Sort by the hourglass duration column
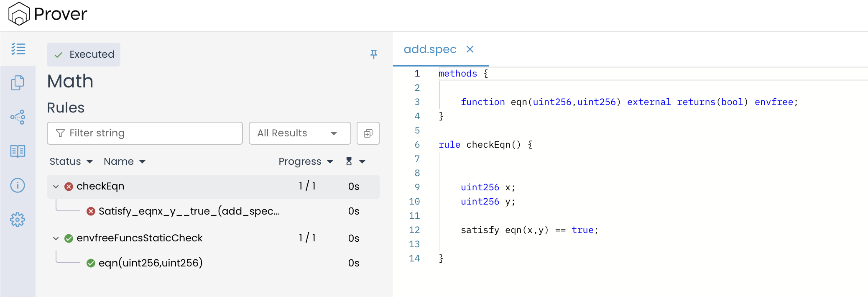The height and width of the screenshot is (297, 868). pyautogui.click(x=355, y=161)
